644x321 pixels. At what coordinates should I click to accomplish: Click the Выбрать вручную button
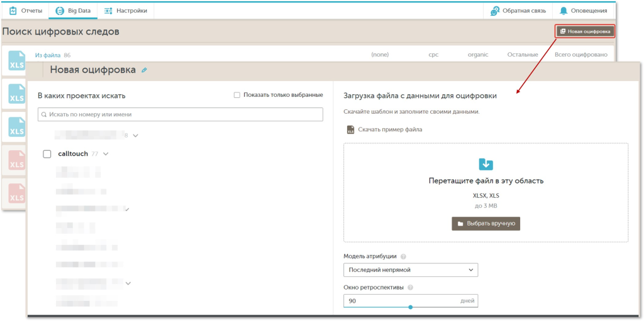point(486,224)
